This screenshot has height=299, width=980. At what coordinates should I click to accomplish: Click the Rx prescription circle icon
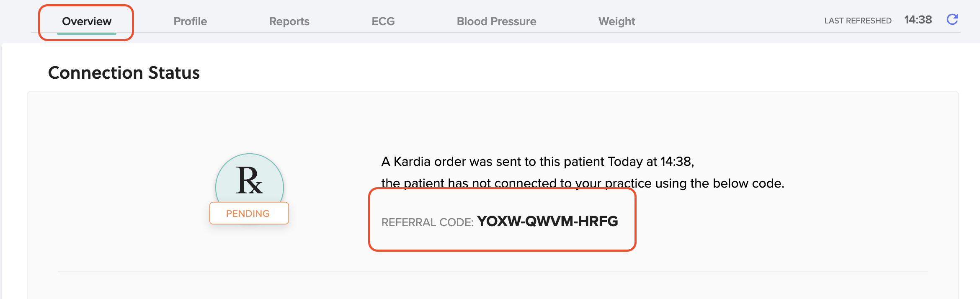click(250, 180)
